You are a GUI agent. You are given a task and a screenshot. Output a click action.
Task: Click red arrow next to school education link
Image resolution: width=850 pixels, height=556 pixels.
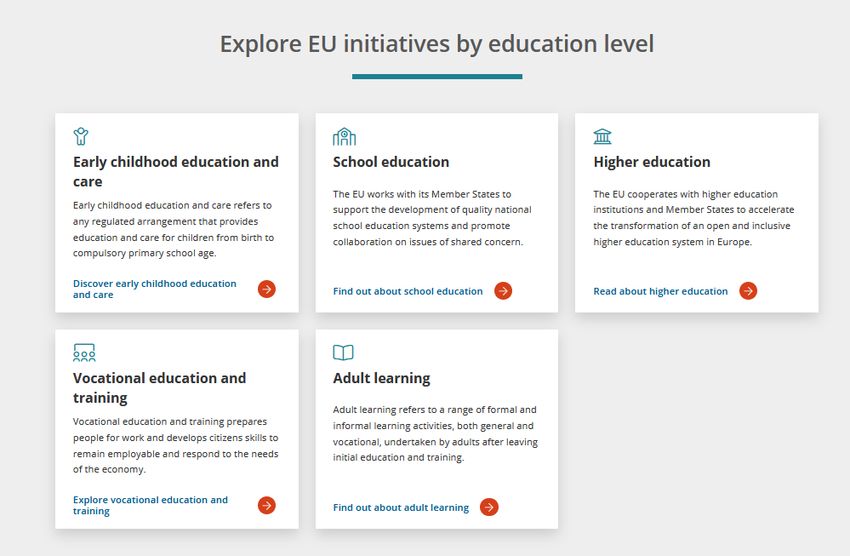click(503, 291)
